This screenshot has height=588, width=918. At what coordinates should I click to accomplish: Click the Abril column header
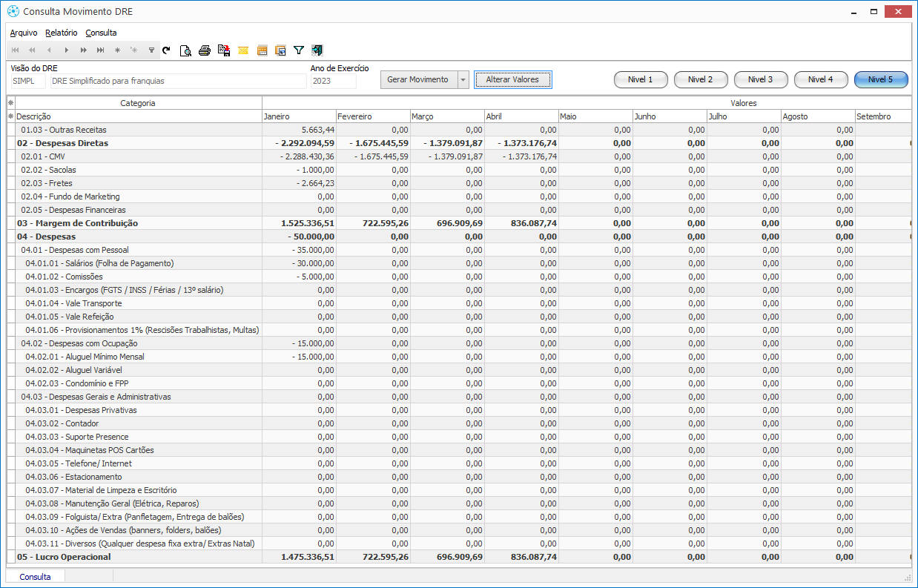pos(521,116)
